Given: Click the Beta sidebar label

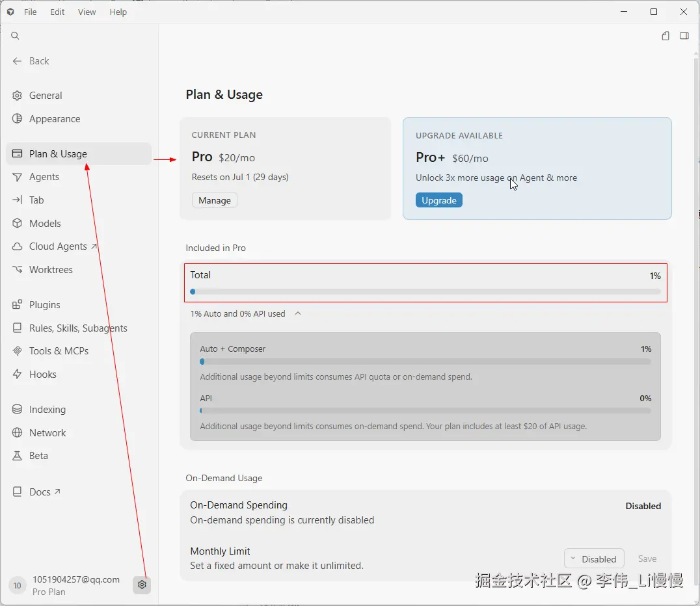Looking at the screenshot, I should click(x=38, y=456).
